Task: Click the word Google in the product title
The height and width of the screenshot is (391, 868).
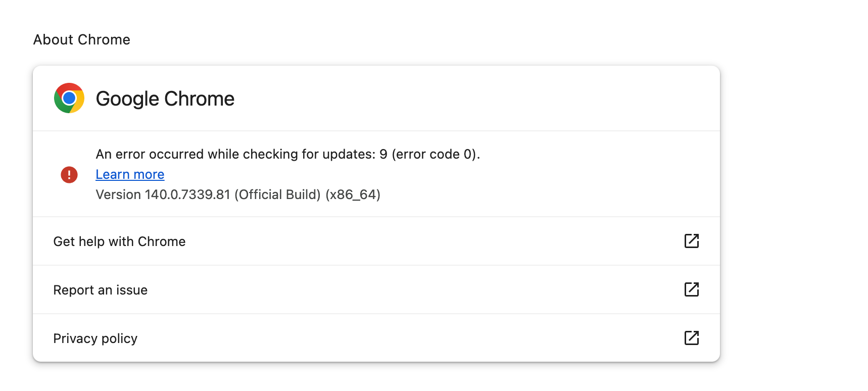Action: [127, 99]
